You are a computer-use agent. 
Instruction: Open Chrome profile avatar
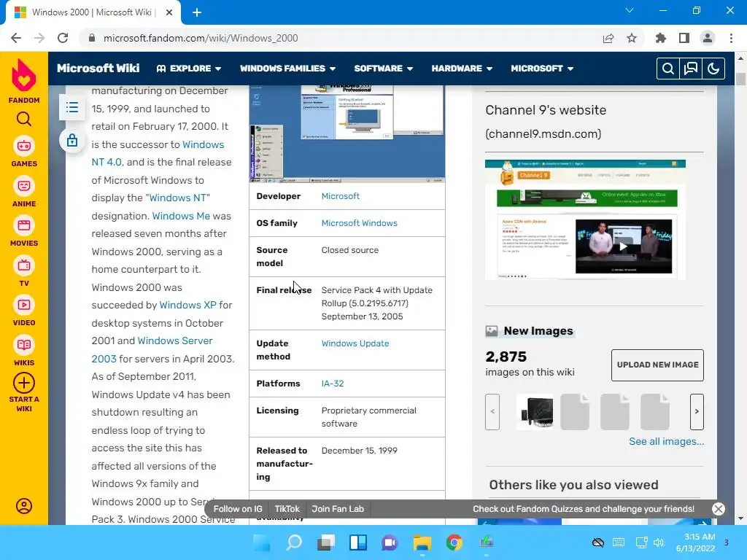708,38
